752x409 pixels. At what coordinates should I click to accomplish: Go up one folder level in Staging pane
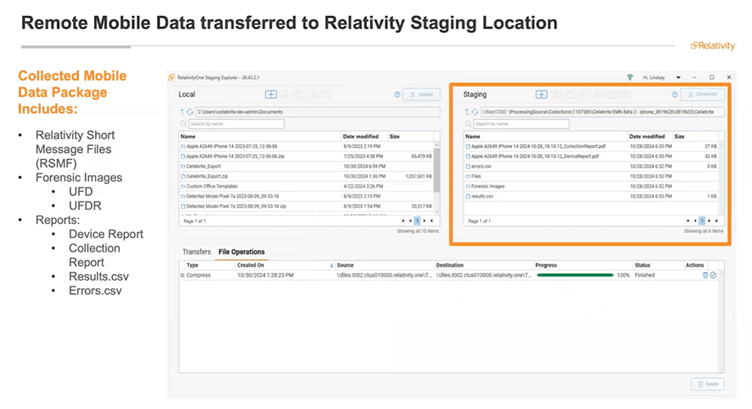[x=467, y=112]
